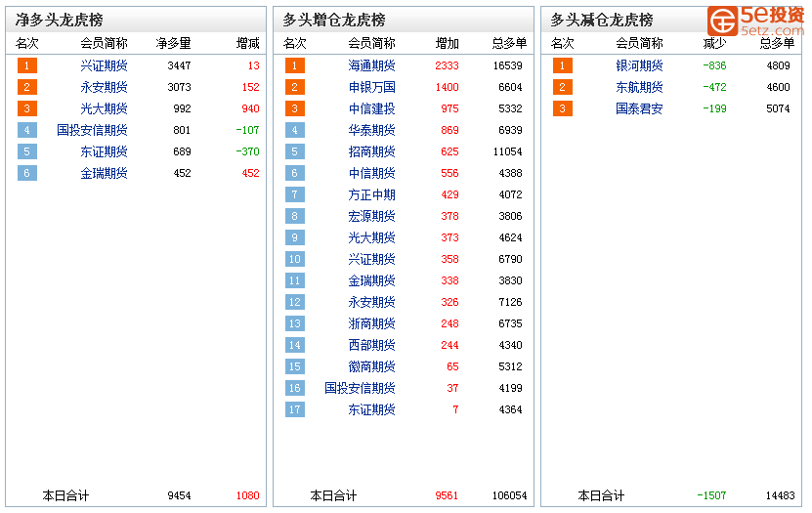Open 申银万国 link in 多头增仓龙虎榜

click(x=372, y=87)
